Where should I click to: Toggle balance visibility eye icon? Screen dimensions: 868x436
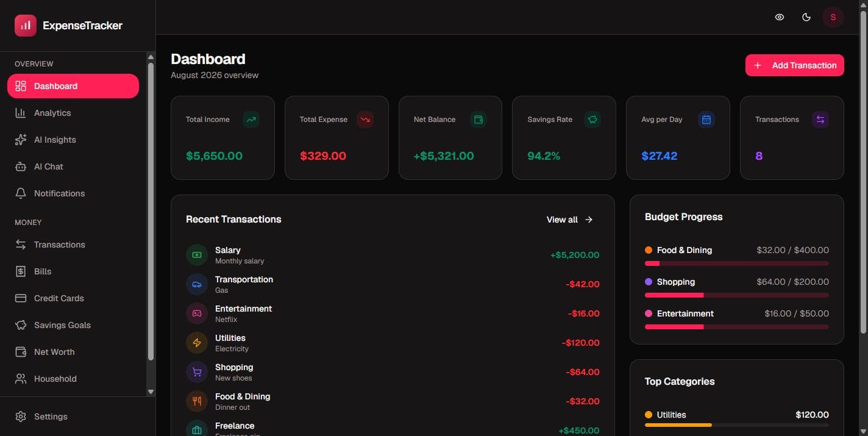(x=780, y=17)
